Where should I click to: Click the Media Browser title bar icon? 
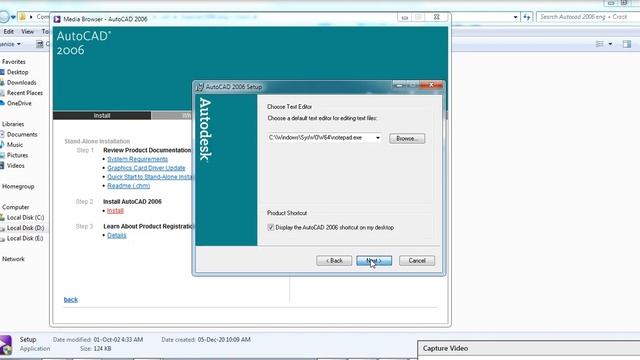pyautogui.click(x=57, y=19)
